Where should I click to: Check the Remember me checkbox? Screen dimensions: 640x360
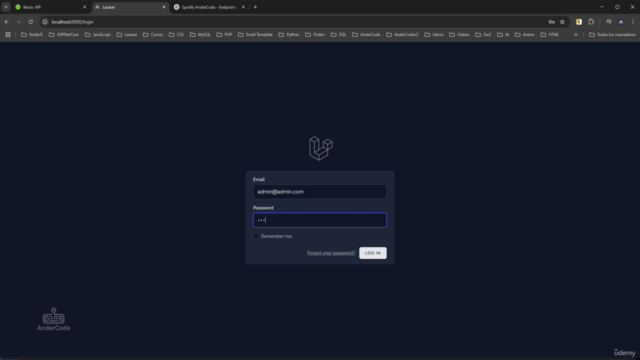[x=256, y=236]
